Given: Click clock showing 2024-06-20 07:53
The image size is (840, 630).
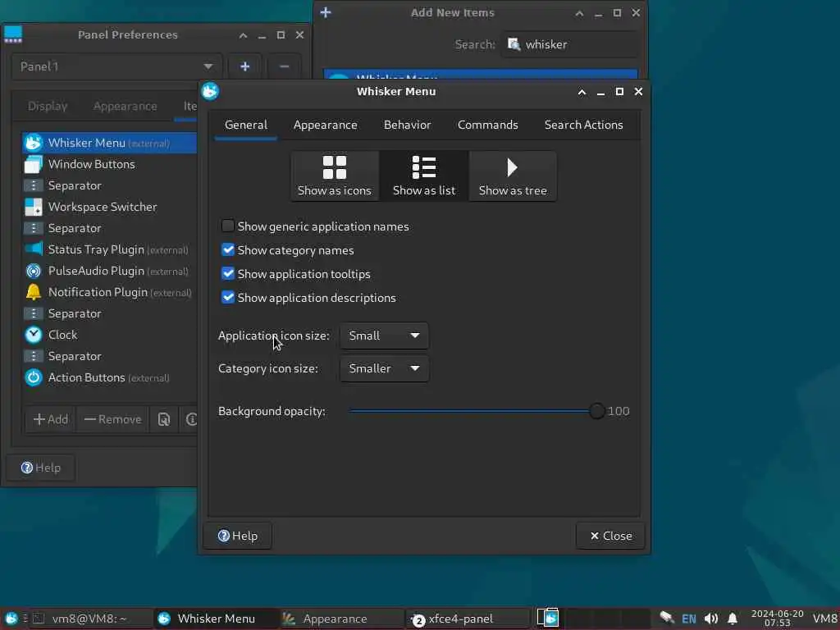Looking at the screenshot, I should coord(777,619).
